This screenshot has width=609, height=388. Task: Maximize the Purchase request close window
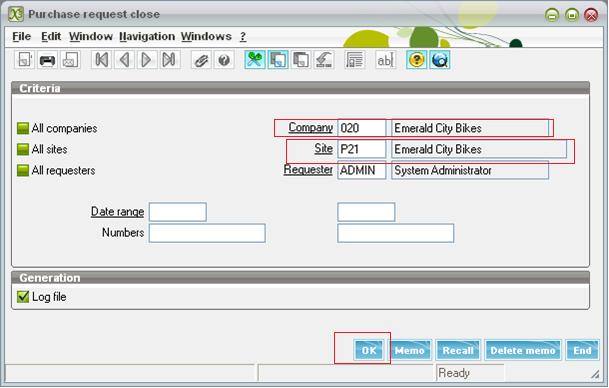[571, 15]
